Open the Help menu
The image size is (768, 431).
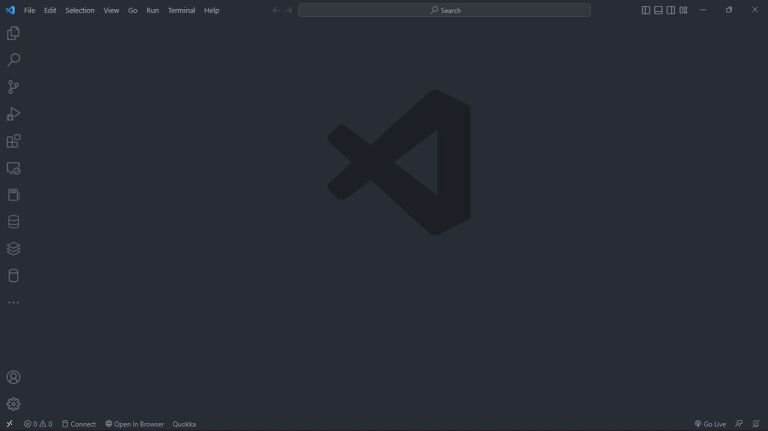(x=212, y=10)
